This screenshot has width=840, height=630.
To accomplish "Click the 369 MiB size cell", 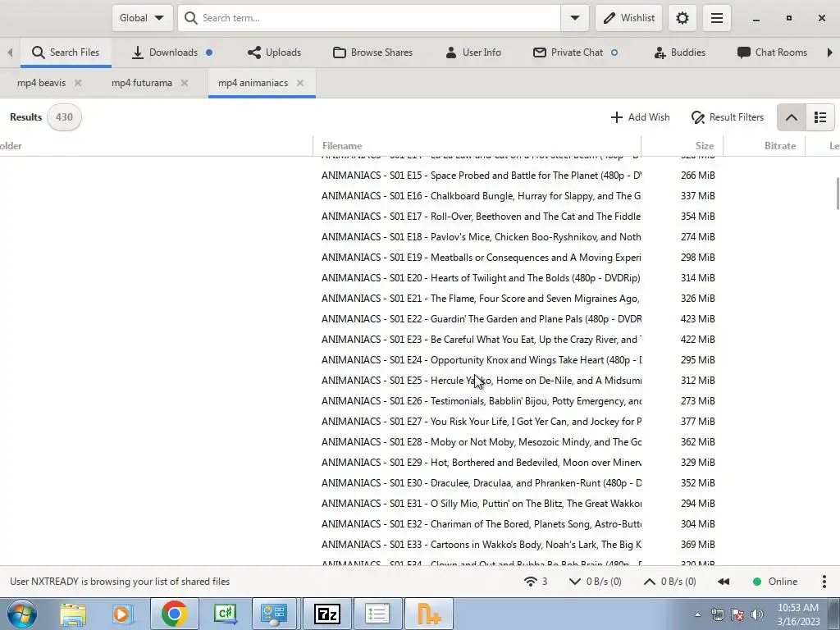I will [x=697, y=545].
